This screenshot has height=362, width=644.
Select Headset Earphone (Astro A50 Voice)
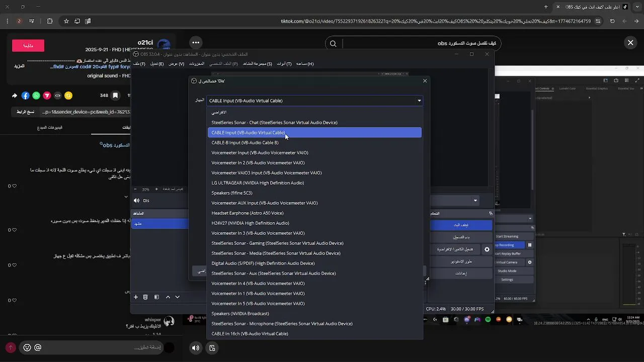[x=314, y=213]
